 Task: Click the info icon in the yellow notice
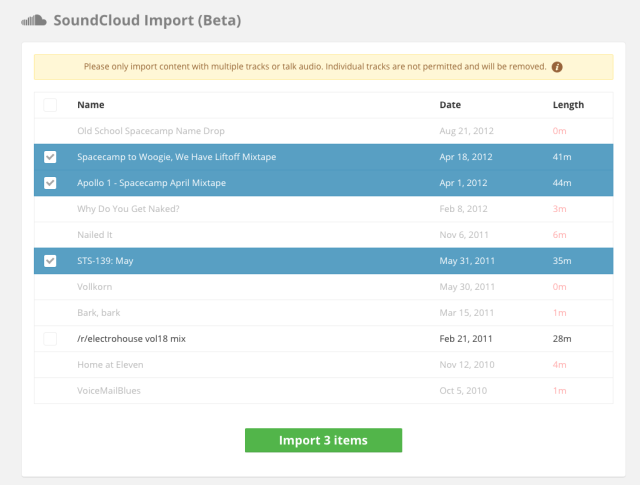(x=557, y=67)
